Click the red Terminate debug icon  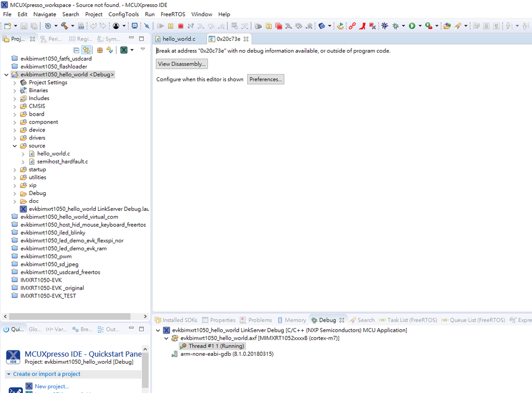[x=181, y=26]
